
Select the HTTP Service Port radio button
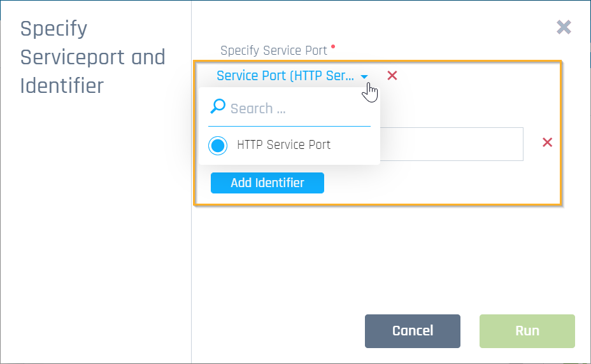tap(218, 145)
